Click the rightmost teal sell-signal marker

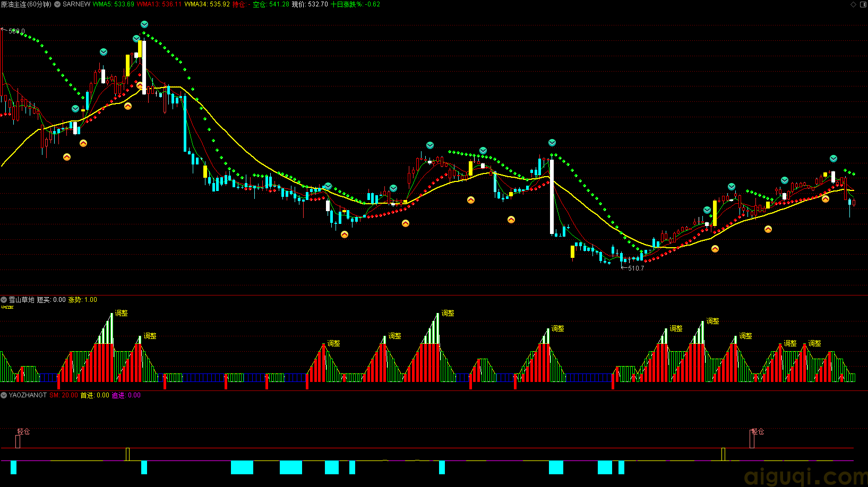833,159
